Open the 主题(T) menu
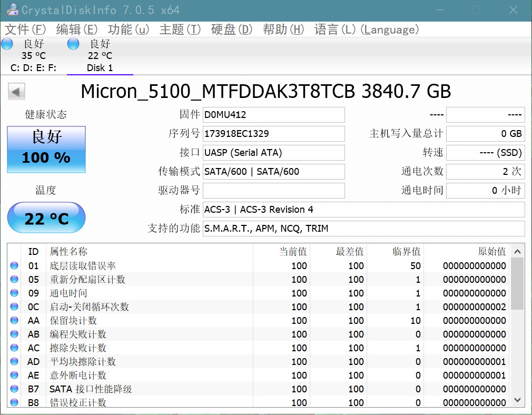 click(x=180, y=29)
